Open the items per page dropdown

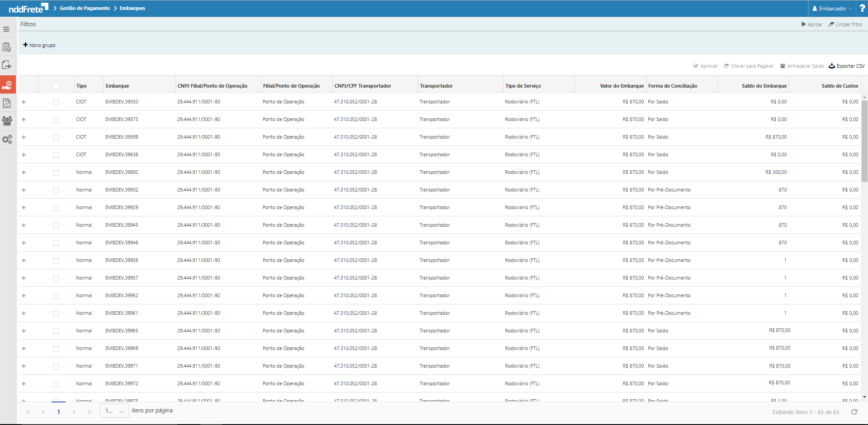[x=114, y=411]
